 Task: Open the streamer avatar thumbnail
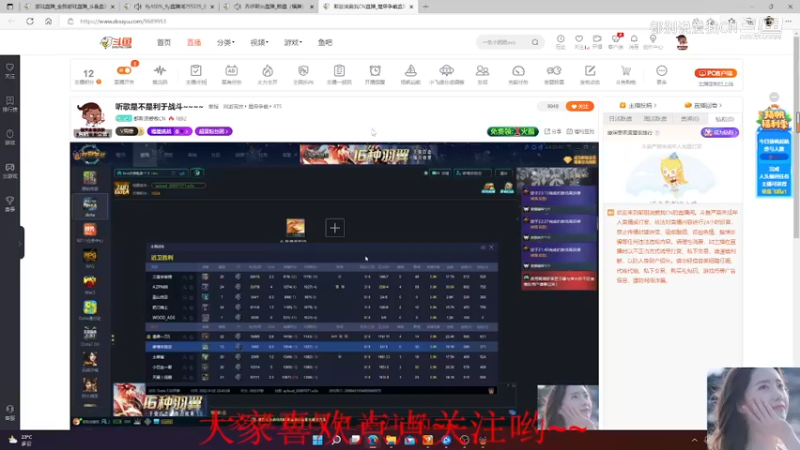point(92,120)
